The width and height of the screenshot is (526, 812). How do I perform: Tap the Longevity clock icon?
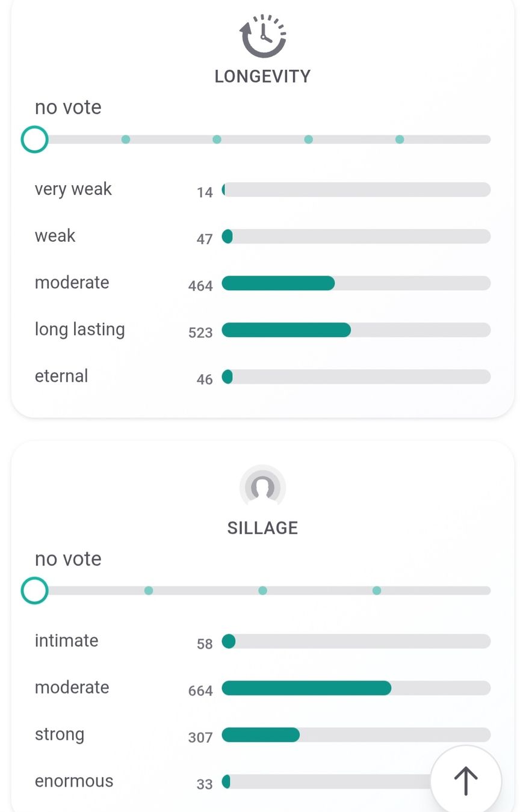[x=263, y=36]
